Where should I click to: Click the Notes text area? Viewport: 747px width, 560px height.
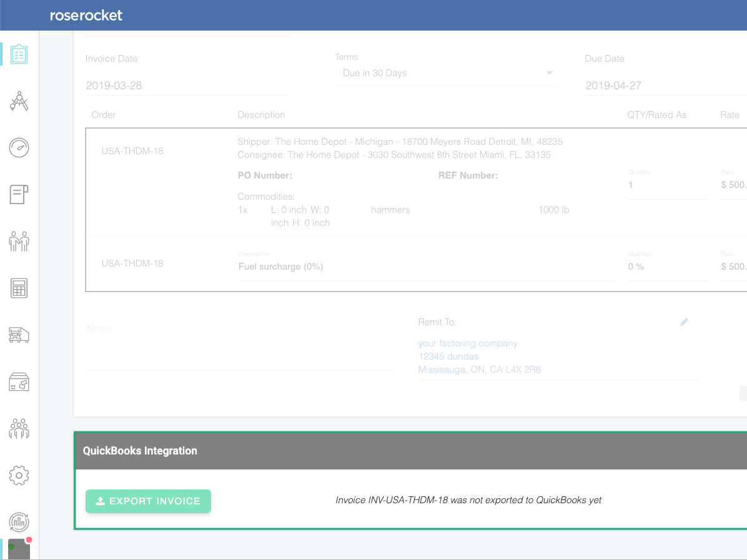[240, 346]
